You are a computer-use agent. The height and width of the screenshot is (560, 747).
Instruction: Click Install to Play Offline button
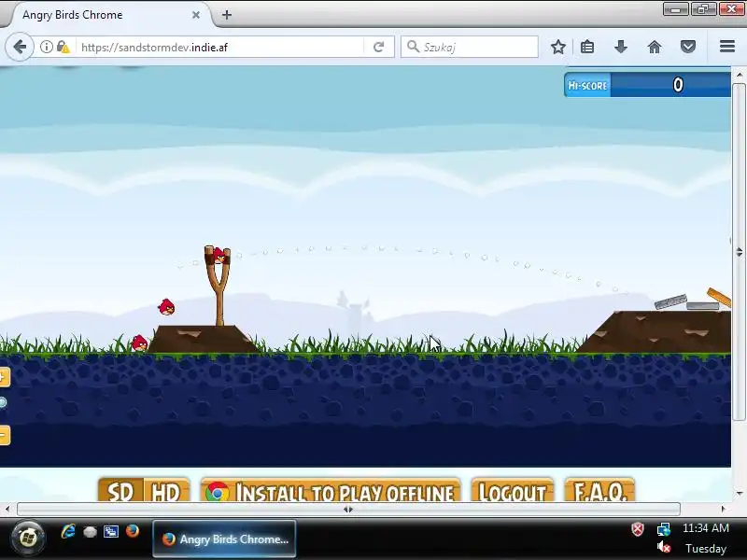click(331, 491)
